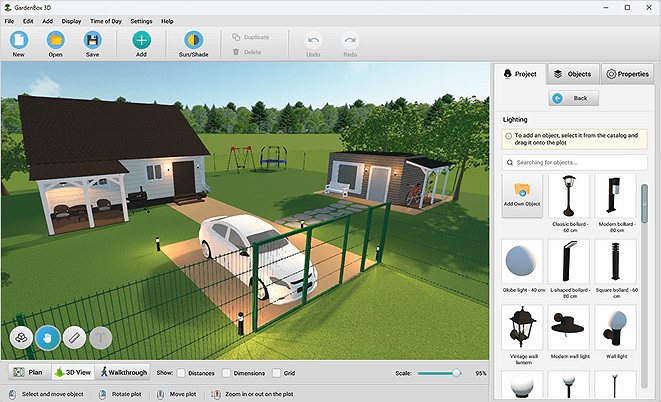Switch to Plan view
Image resolution: width=661 pixels, height=402 pixels.
(30, 372)
